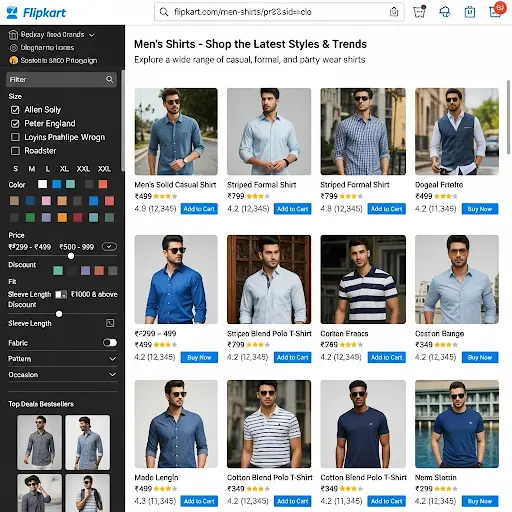Click the Sostotlo Sft00 Prtogolgn link
This screenshot has width=512, height=512.
point(59,61)
